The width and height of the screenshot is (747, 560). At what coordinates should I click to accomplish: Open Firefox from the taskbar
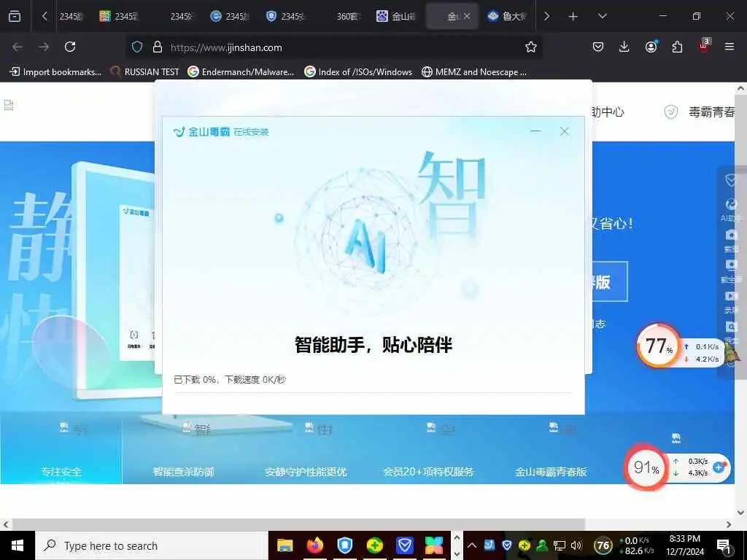315,545
